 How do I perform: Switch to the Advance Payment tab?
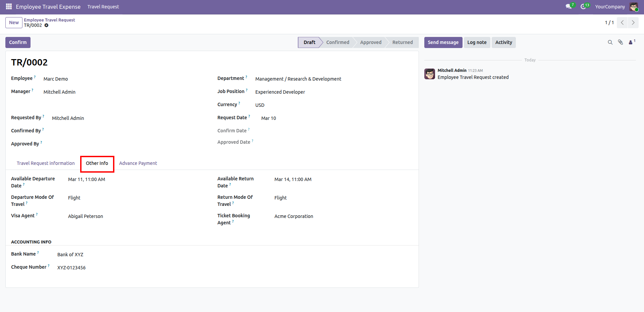[x=138, y=163]
